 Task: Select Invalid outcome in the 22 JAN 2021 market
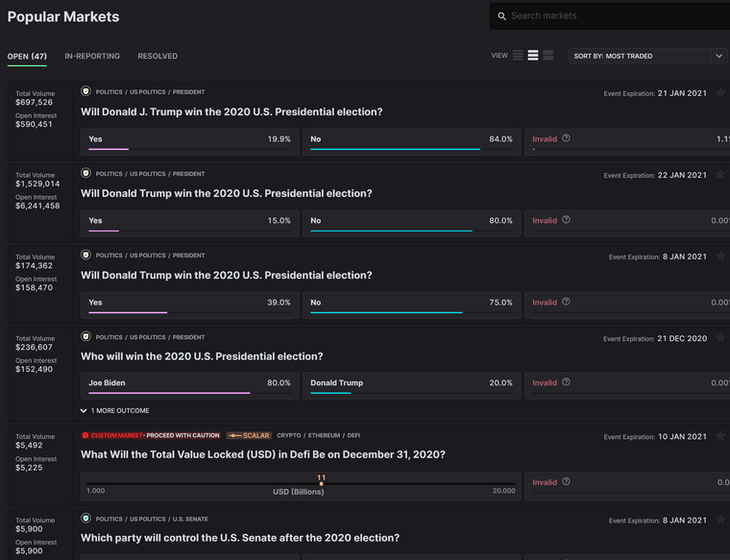627,224
